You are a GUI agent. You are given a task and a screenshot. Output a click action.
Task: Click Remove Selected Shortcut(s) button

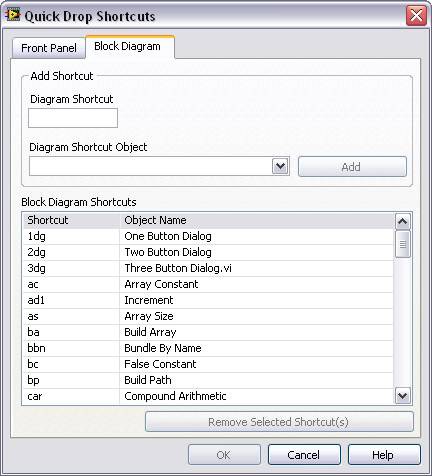click(x=279, y=422)
